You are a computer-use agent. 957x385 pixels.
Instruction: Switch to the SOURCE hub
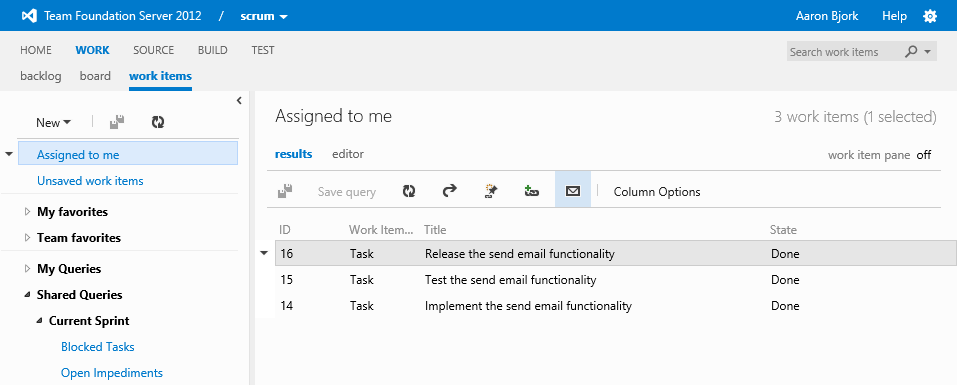[153, 50]
